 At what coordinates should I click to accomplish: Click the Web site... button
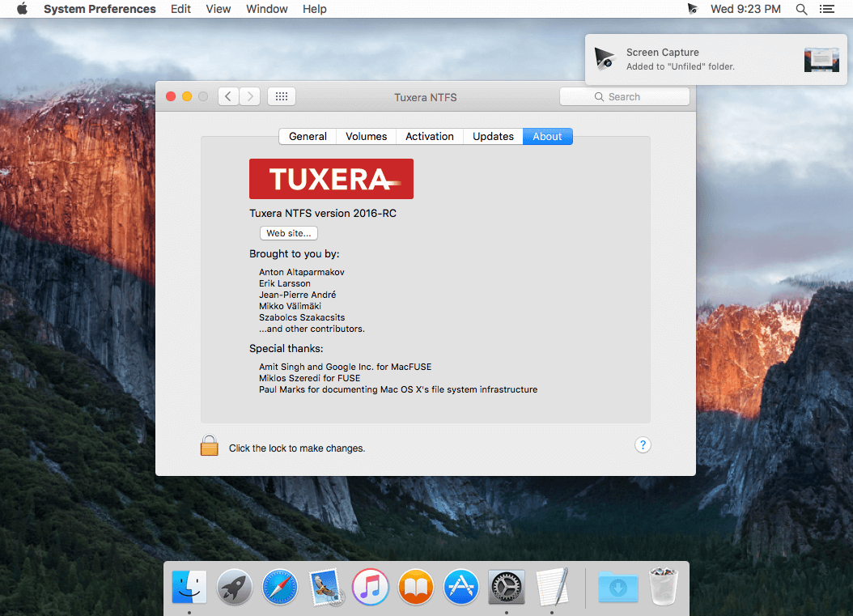[289, 233]
